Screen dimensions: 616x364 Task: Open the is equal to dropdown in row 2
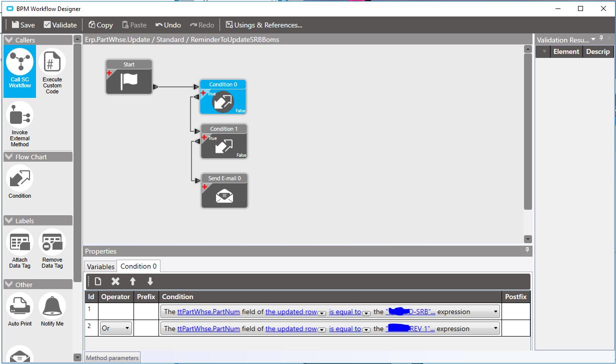366,330
